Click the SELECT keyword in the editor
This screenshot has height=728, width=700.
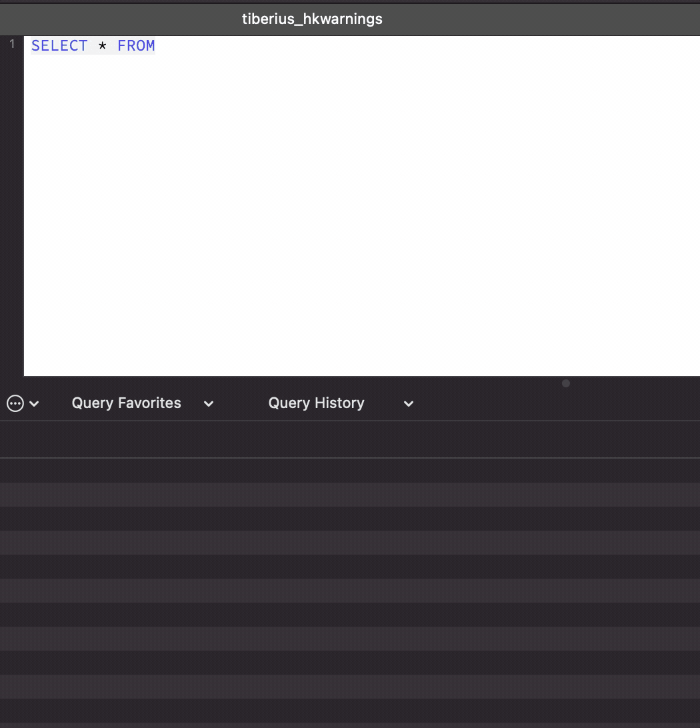pos(59,45)
